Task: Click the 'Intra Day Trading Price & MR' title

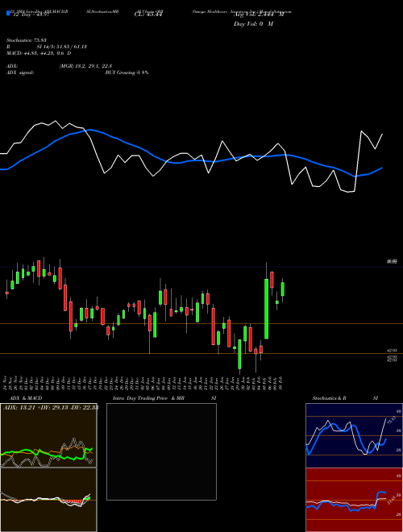Action: [148, 398]
